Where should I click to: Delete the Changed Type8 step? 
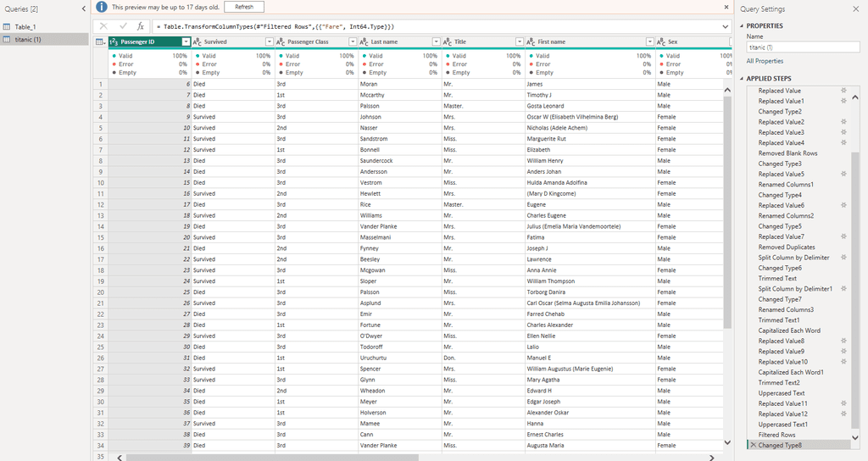click(753, 445)
